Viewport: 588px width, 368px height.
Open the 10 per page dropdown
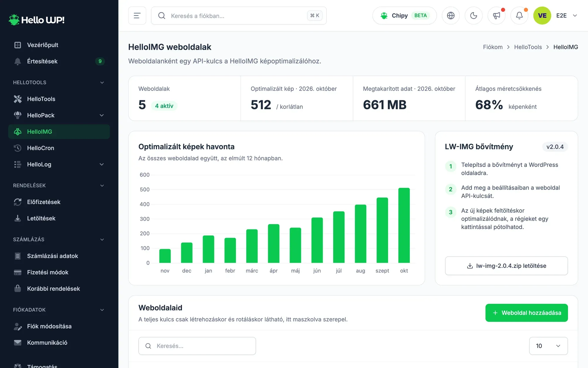pos(548,346)
